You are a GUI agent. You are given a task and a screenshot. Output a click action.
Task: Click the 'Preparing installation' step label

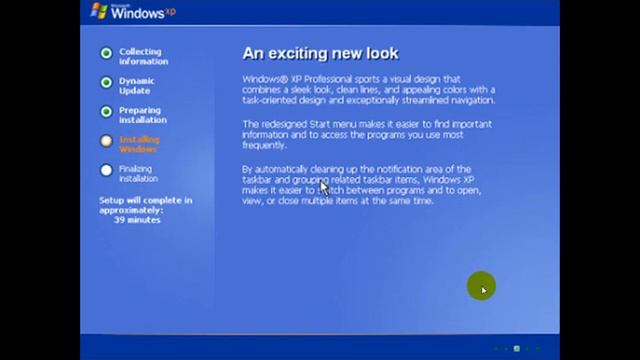143,115
